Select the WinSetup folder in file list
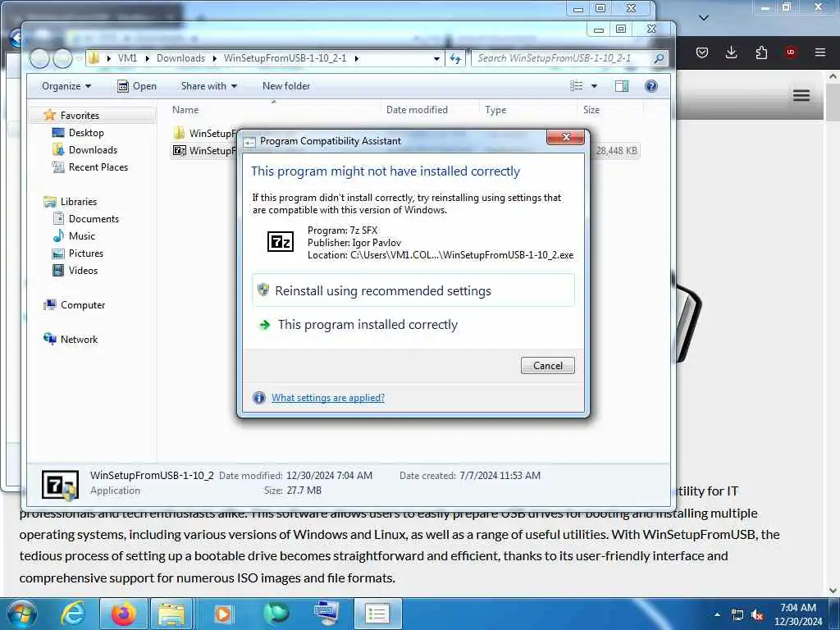 click(x=203, y=134)
